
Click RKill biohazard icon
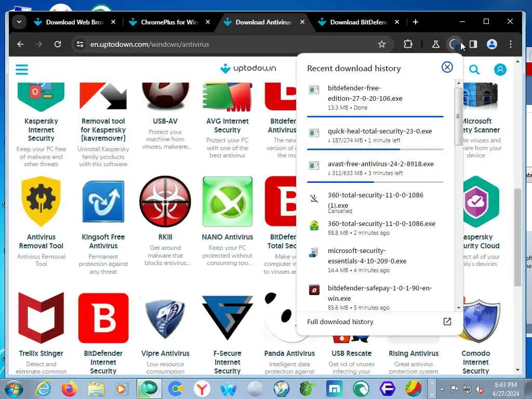tap(165, 201)
